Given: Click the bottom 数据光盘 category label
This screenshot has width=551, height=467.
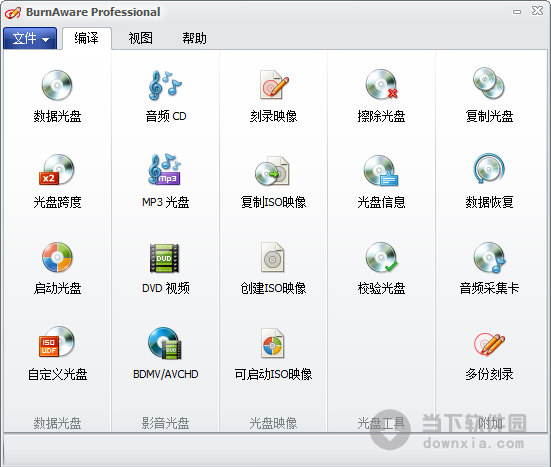Looking at the screenshot, I should pos(57,423).
